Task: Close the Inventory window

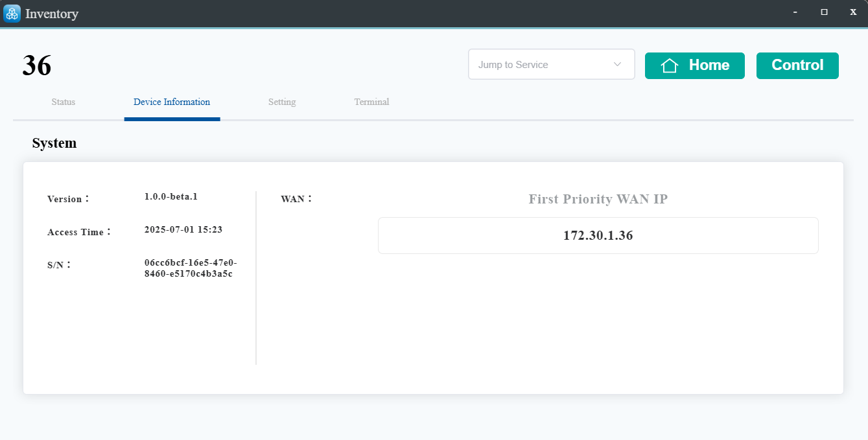Action: pyautogui.click(x=853, y=12)
